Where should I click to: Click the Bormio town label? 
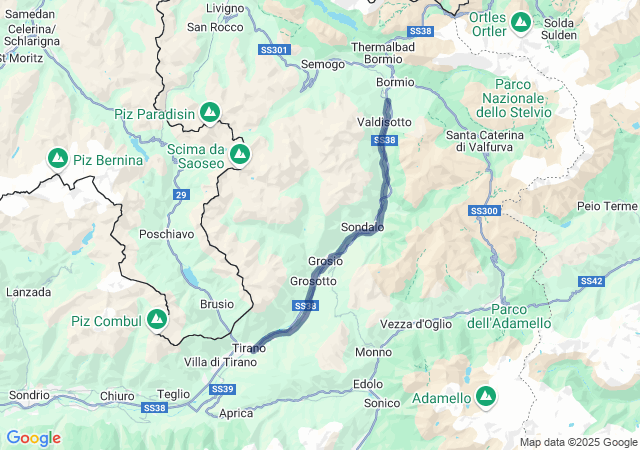[x=395, y=82]
